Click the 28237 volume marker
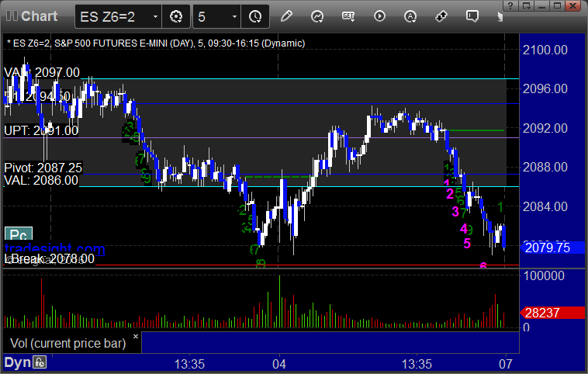The height and width of the screenshot is (374, 588). (x=552, y=313)
